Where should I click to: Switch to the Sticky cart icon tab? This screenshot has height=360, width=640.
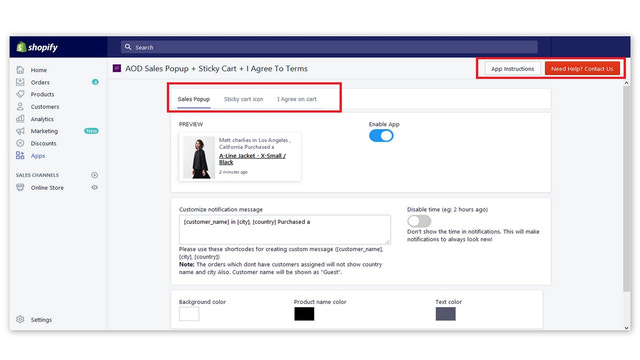tap(244, 99)
